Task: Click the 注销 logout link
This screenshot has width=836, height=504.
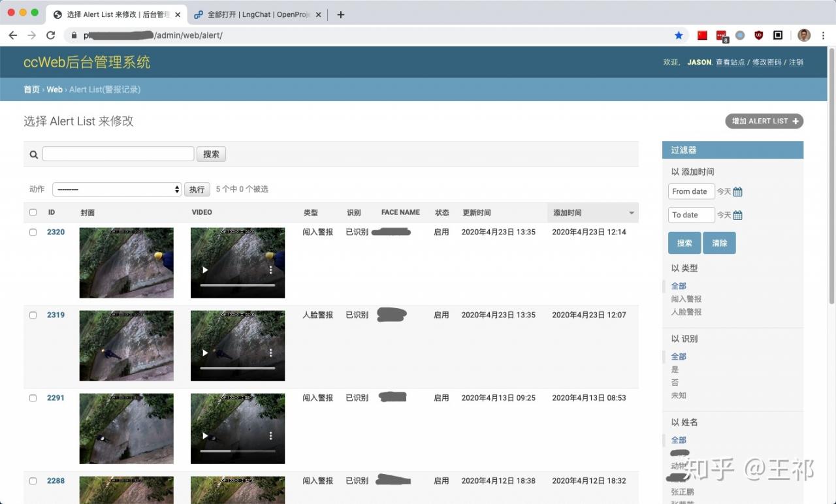Action: coord(796,63)
